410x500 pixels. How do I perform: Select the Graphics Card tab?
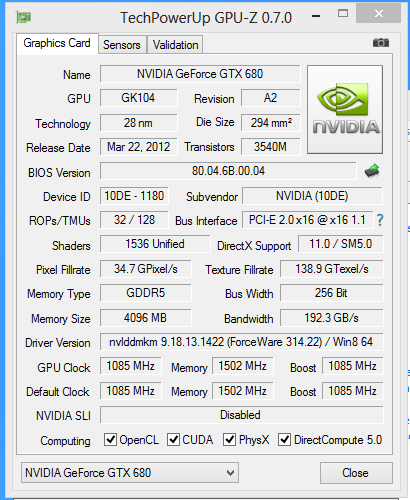tap(57, 43)
